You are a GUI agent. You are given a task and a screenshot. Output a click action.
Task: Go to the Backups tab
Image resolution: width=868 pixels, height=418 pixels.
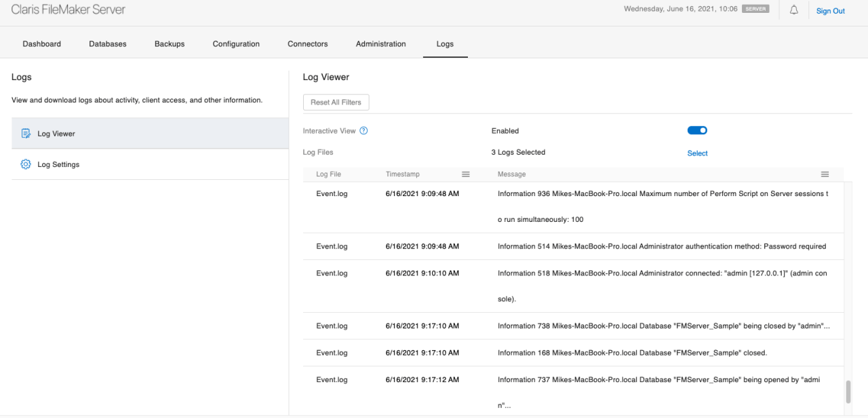tap(170, 44)
